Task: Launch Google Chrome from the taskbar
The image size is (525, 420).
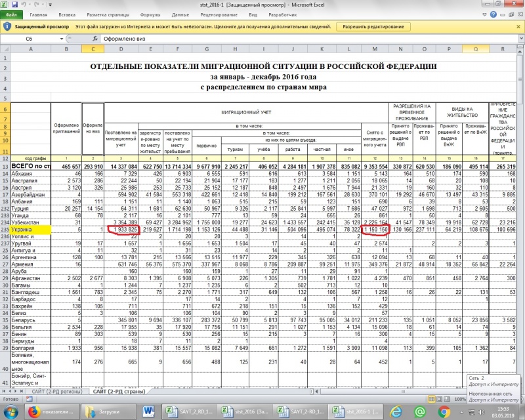Action: [x=444, y=412]
